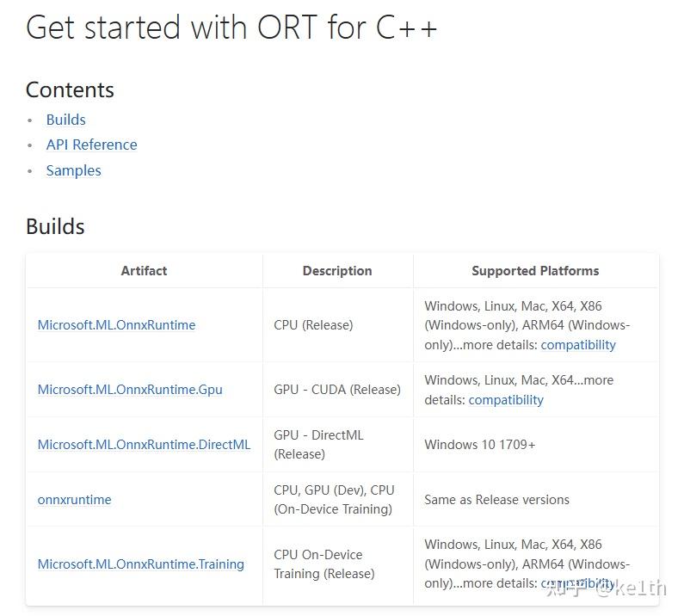Open the Builds link under Contents
The image size is (684, 616).
click(x=66, y=120)
